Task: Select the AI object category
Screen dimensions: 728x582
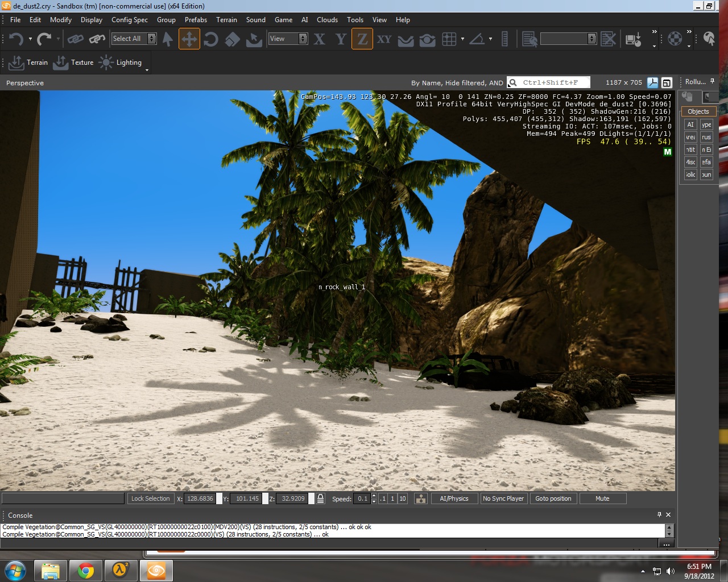Action: click(x=690, y=124)
